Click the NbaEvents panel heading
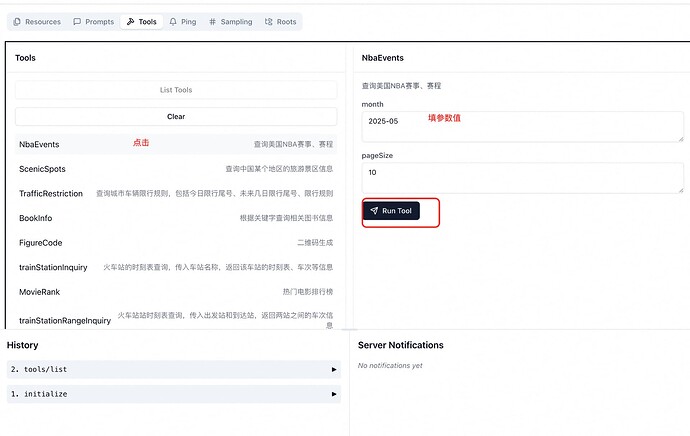 [x=382, y=58]
